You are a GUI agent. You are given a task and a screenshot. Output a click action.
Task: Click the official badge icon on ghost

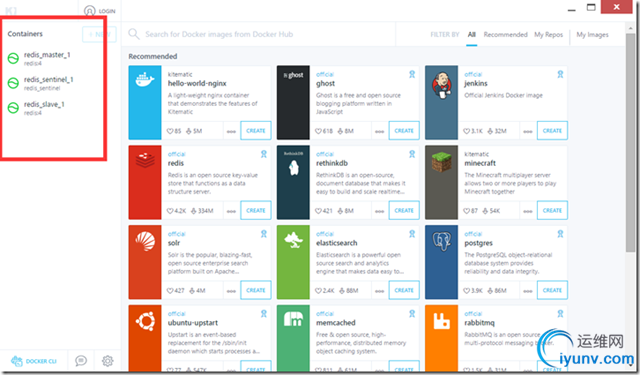[412, 74]
